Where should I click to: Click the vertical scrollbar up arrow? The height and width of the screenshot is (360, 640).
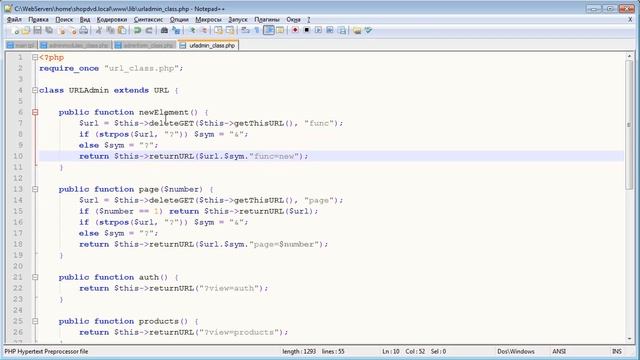(x=629, y=56)
